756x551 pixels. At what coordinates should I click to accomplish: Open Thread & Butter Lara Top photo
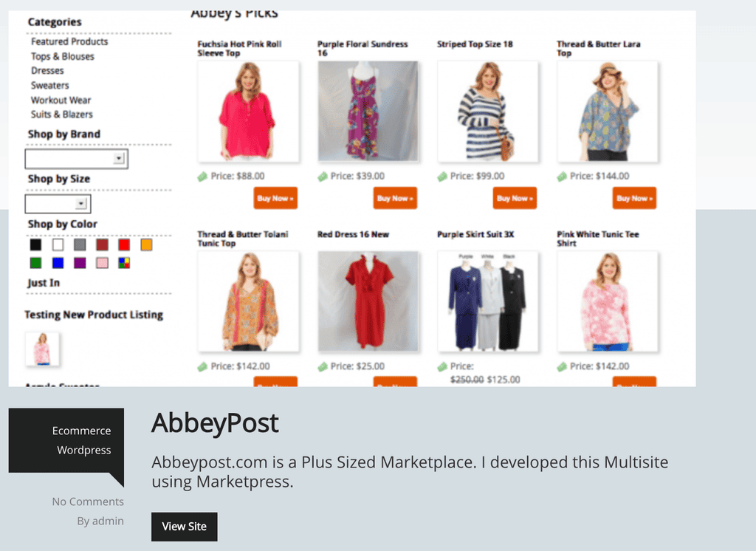(608, 112)
